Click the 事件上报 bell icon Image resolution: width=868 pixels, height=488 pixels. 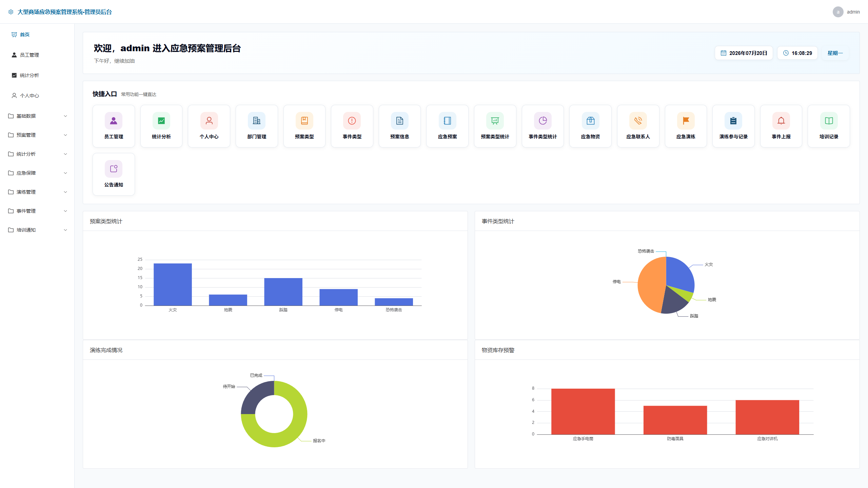pos(781,121)
